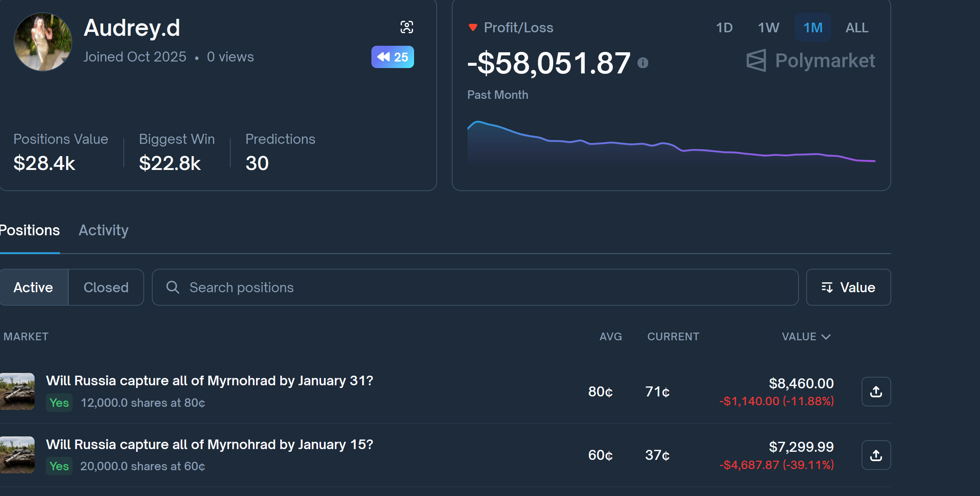Click the red Profit/Loss triangle indicator
Screen dimensions: 980x496
pyautogui.click(x=473, y=27)
